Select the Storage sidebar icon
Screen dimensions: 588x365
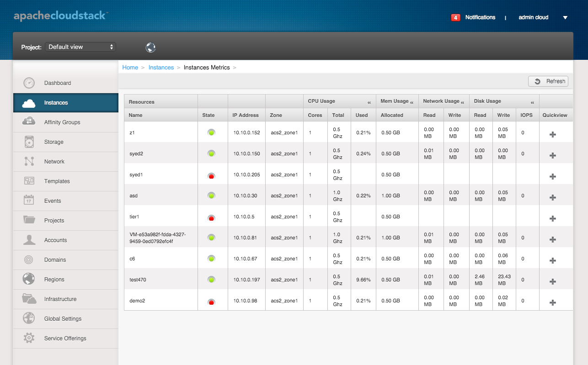28,142
